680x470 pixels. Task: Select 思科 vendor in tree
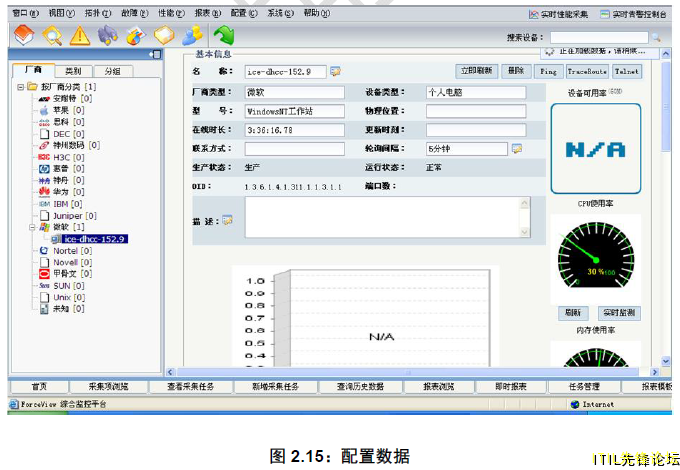pos(62,122)
